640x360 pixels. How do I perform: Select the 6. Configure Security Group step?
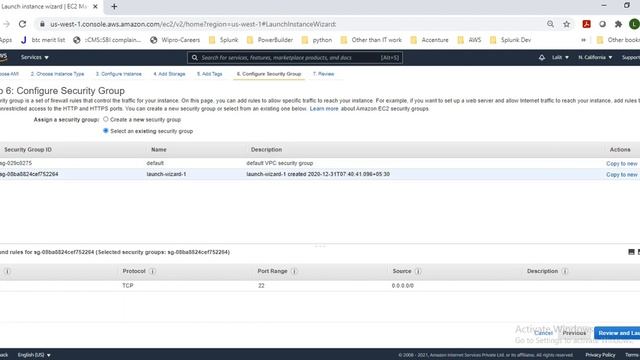pyautogui.click(x=269, y=74)
